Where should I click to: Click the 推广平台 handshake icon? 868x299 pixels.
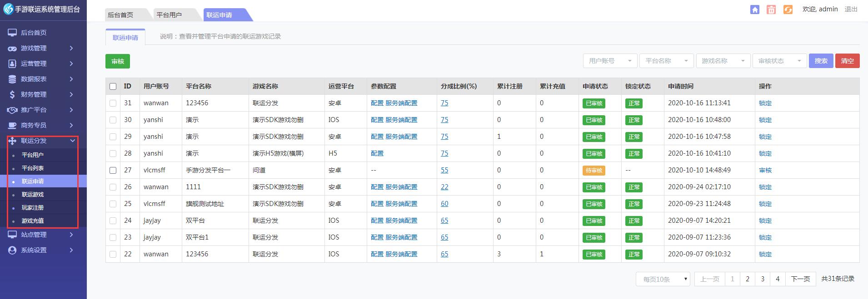coord(12,110)
